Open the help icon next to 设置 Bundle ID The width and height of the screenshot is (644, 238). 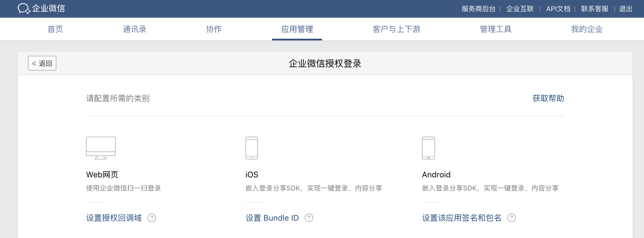(309, 218)
